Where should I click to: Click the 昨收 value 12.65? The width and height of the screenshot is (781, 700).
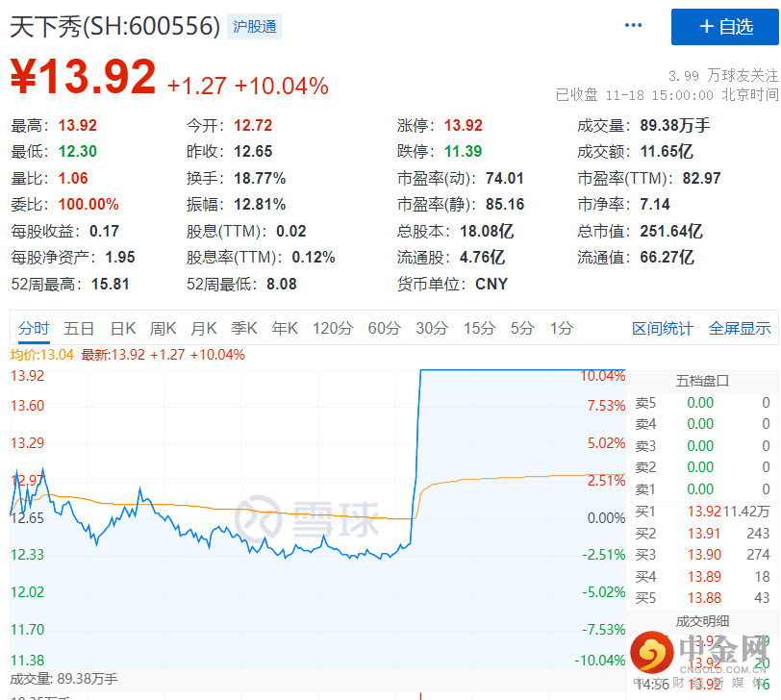pyautogui.click(x=253, y=151)
